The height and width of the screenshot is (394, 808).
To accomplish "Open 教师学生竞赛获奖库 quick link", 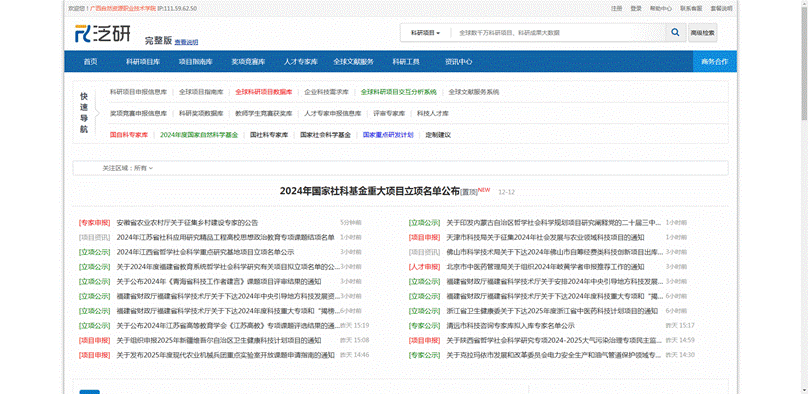I will click(264, 113).
